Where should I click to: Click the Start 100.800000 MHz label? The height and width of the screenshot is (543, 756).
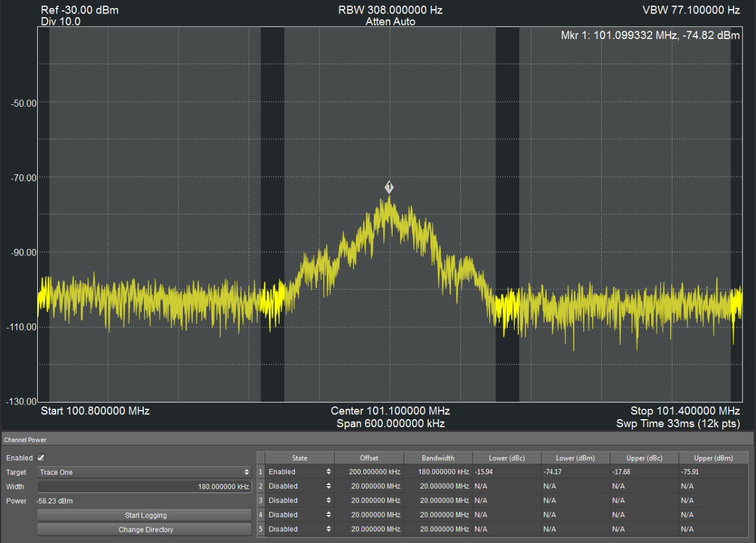click(x=95, y=411)
